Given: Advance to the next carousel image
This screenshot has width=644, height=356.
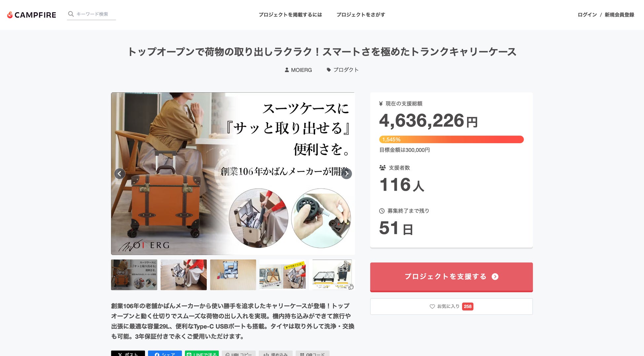Looking at the screenshot, I should pyautogui.click(x=346, y=174).
